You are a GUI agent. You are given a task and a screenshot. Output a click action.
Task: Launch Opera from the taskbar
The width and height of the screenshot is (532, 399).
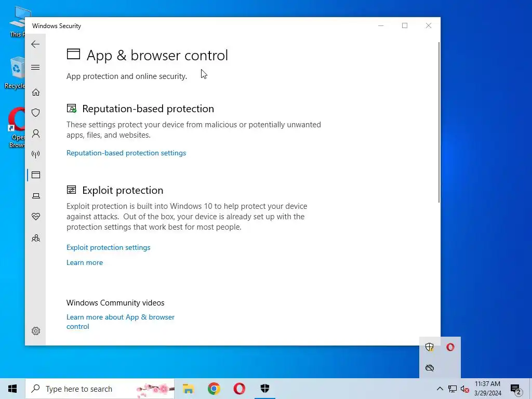(x=239, y=389)
